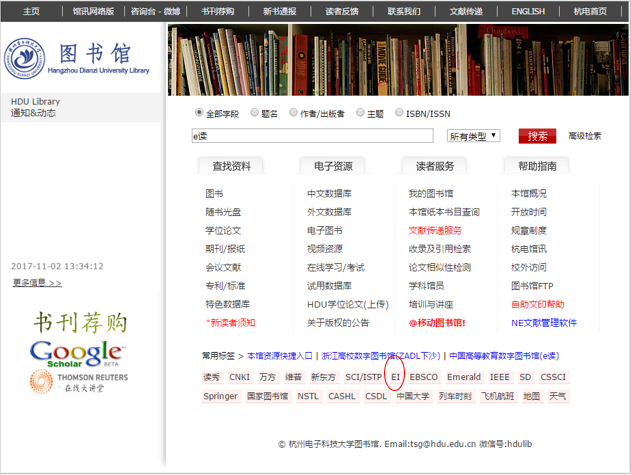Select the 读者服务 tab
The width and height of the screenshot is (631, 475).
(435, 166)
